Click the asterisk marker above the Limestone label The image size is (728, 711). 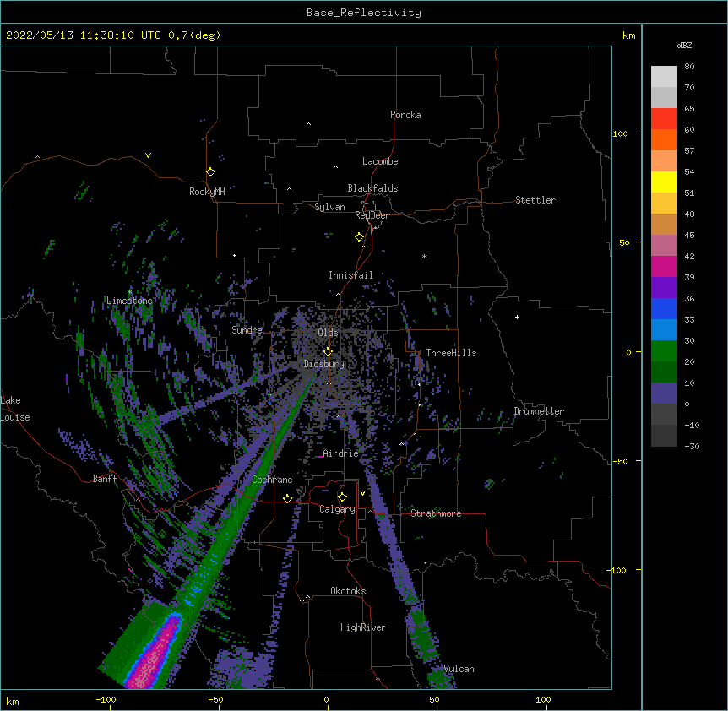(x=130, y=292)
